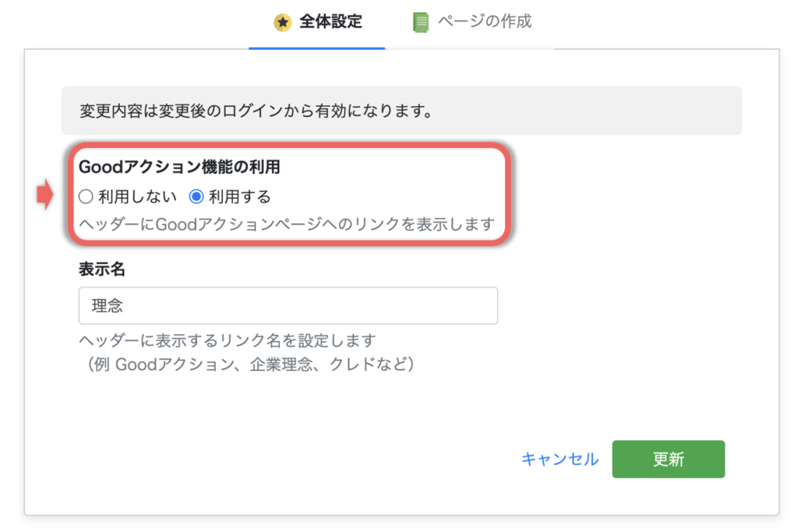The width and height of the screenshot is (798, 532).
Task: Click the ヘッダーにGoodアクションページへのリンク help text
Action: pyautogui.click(x=286, y=225)
